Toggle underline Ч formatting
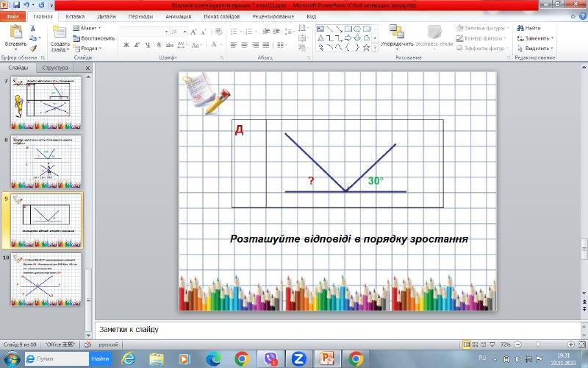Screen dimensions: 588x368 [148, 45]
